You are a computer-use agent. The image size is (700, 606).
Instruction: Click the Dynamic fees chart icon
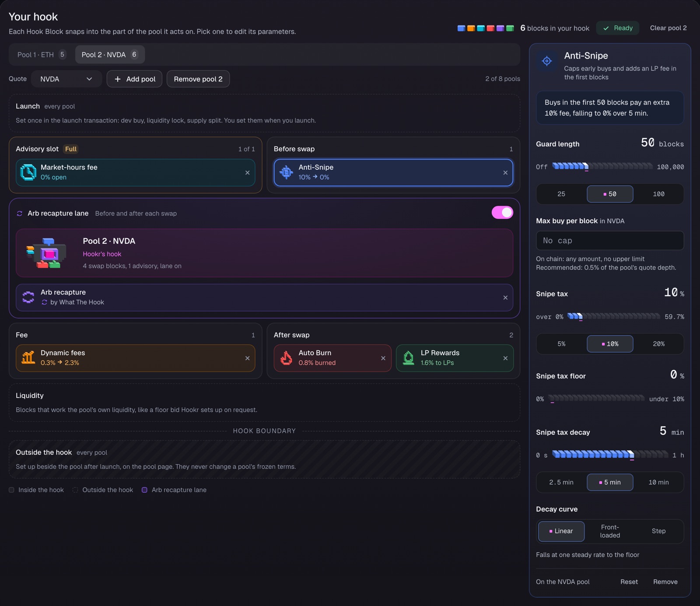pyautogui.click(x=28, y=358)
